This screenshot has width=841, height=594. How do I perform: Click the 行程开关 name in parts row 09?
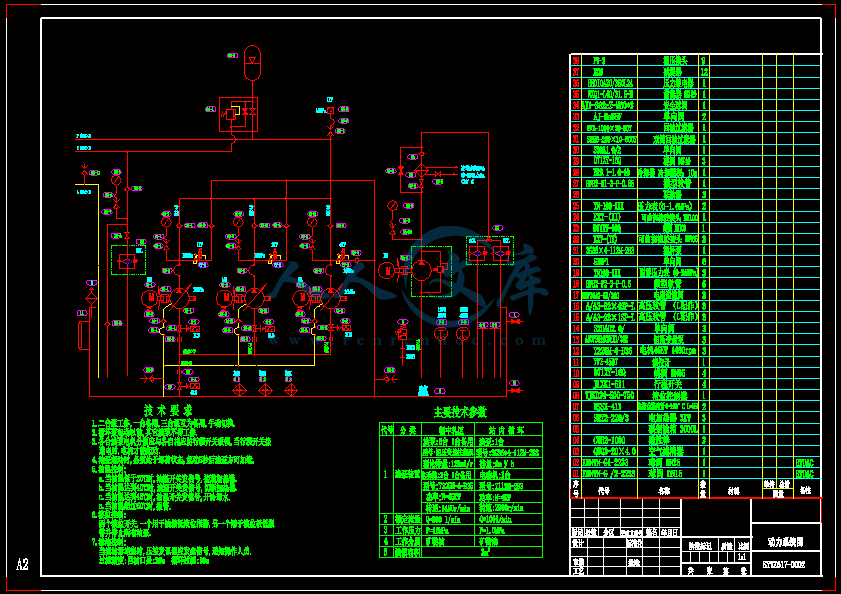click(x=667, y=384)
